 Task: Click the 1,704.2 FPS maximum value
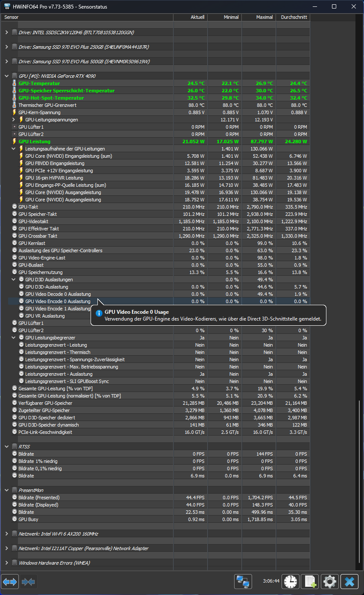(x=260, y=498)
